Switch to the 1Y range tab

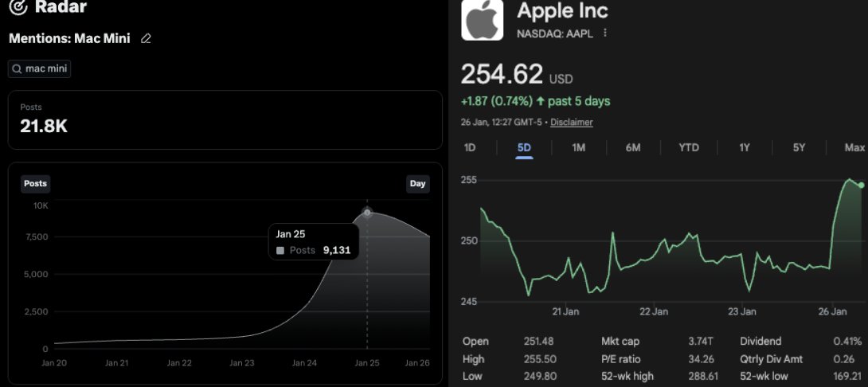745,147
